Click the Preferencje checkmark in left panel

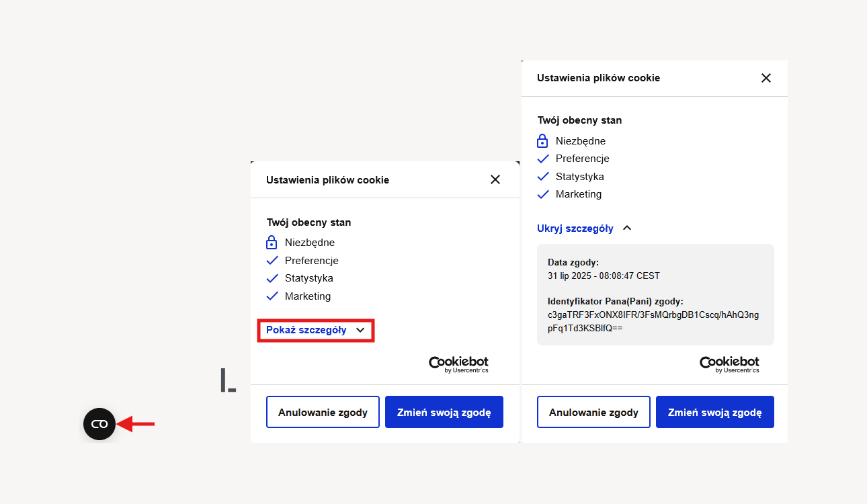tap(272, 261)
